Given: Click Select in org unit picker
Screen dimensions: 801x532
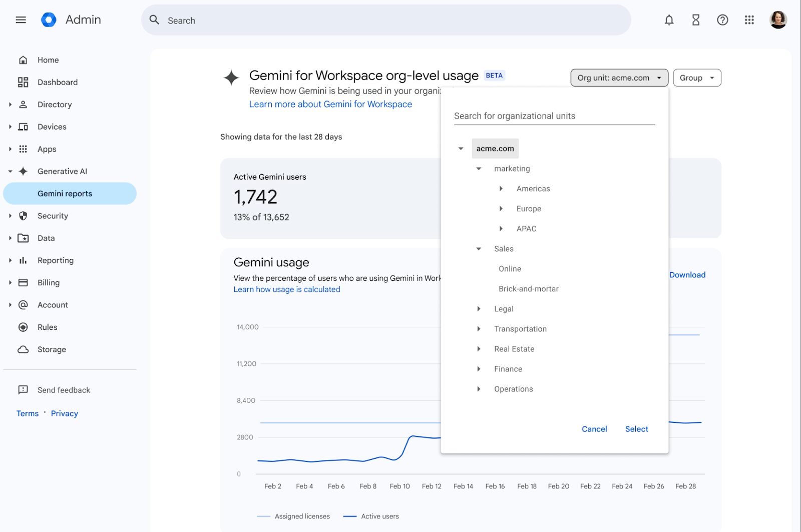Looking at the screenshot, I should [636, 429].
